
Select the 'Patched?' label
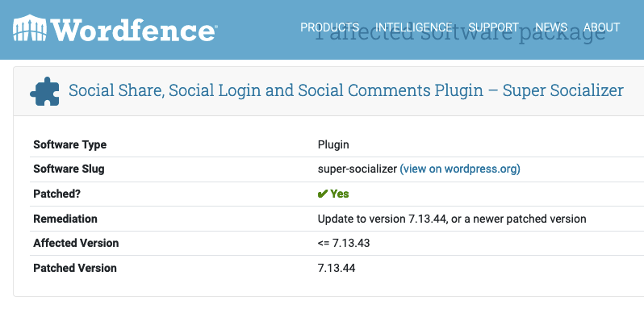click(57, 194)
